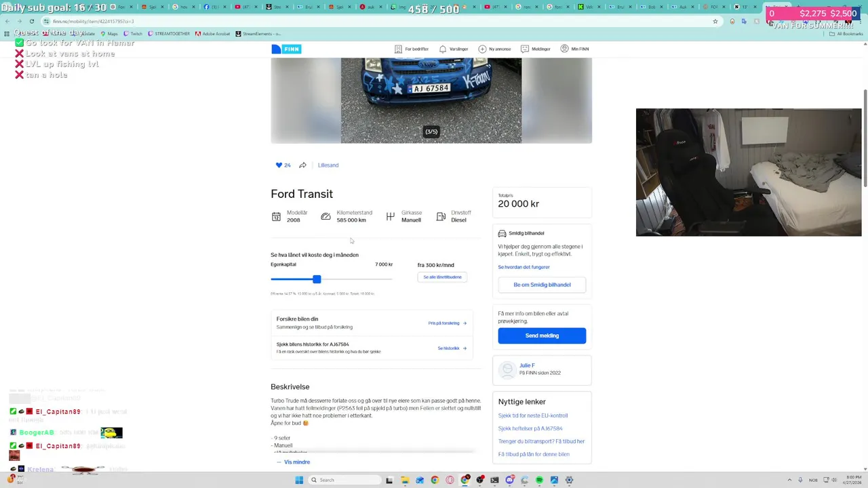Click the volume speaker tray icon

click(x=833, y=480)
